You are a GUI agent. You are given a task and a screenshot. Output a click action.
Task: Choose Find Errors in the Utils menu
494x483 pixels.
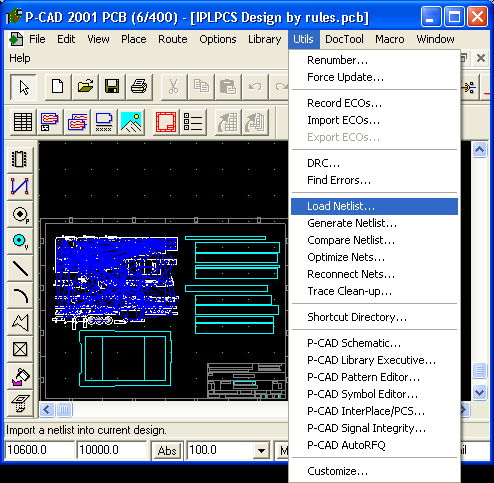pos(374,180)
